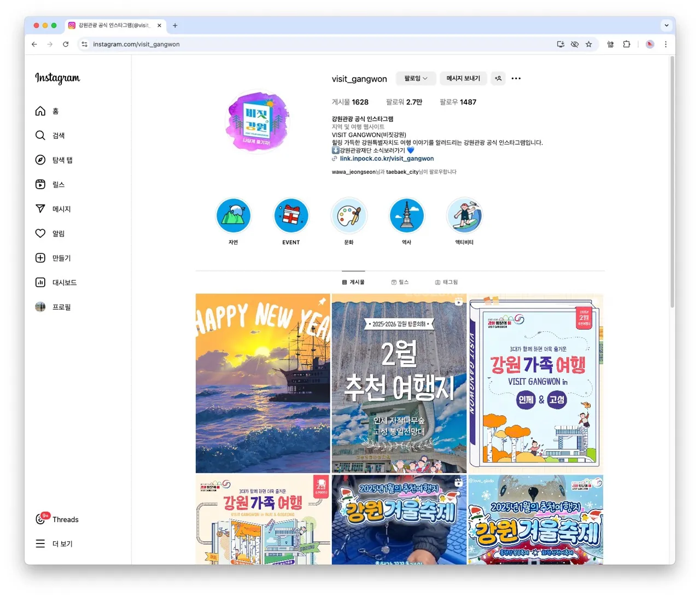Open the link.inpock.co.kr/visit_gangwon link

click(x=387, y=159)
